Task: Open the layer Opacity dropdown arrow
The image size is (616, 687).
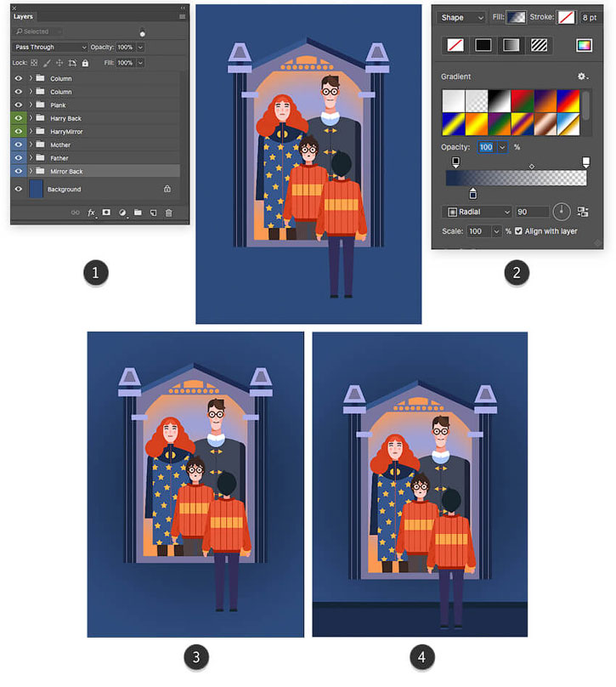Action: tap(140, 47)
